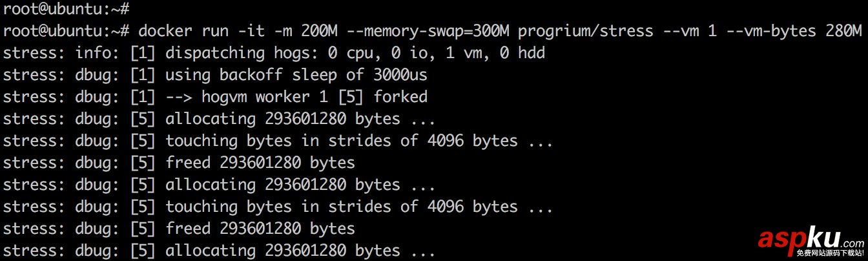Click the second "freed 293601280 bytes" line

[260, 228]
